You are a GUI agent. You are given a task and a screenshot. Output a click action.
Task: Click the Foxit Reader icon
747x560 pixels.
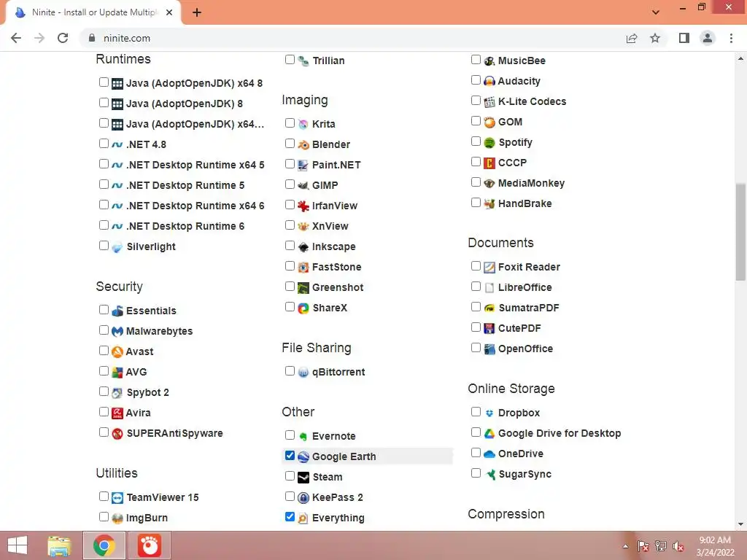pyautogui.click(x=489, y=267)
